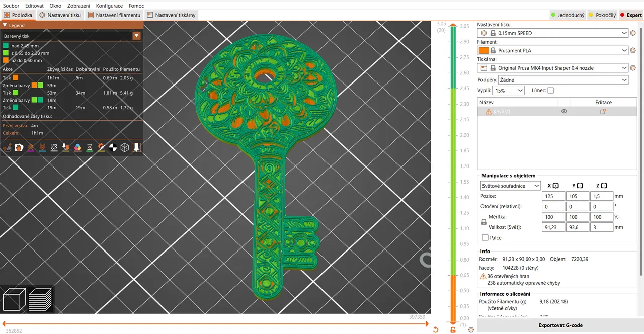
Task: Toggle pause print markers
Action: tap(89, 147)
